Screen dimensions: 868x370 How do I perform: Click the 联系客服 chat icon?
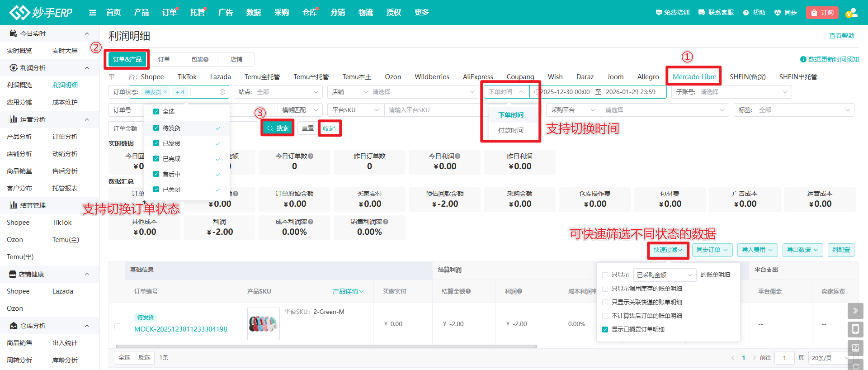(702, 13)
